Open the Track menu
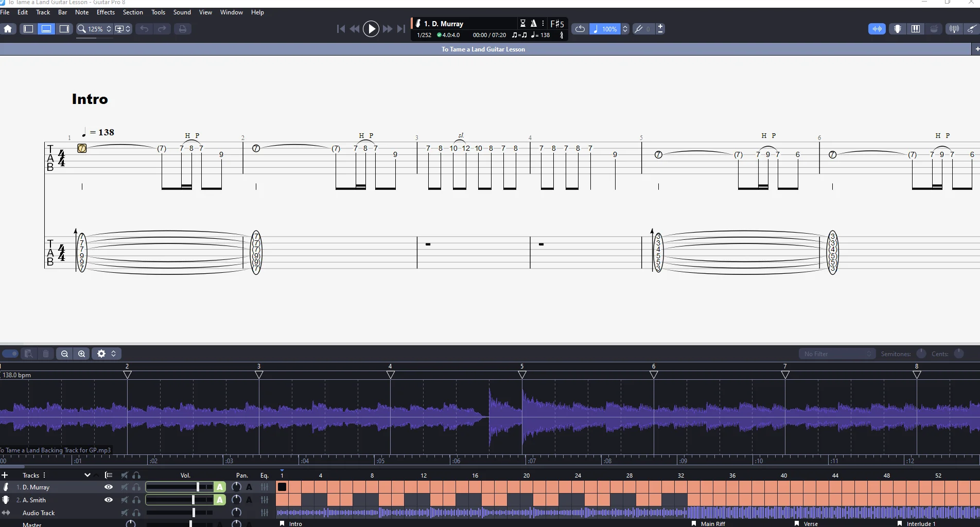This screenshot has height=527, width=980. tap(43, 12)
